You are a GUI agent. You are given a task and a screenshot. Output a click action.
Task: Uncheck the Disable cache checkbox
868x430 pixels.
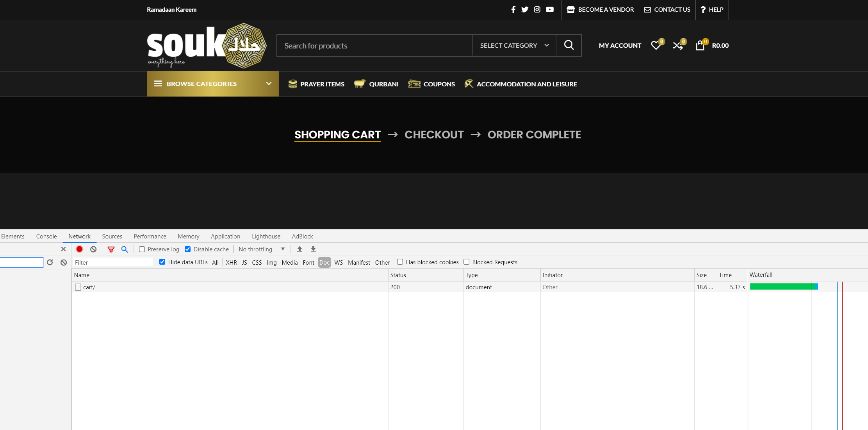click(188, 249)
